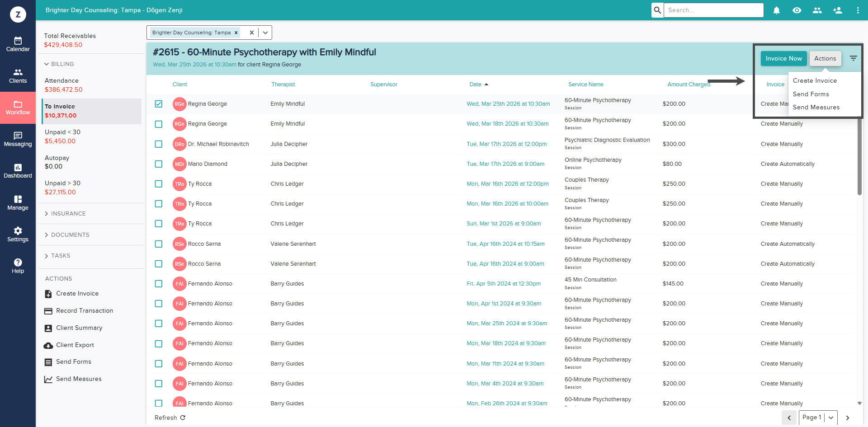This screenshot has height=427, width=868.
Task: Tick Fernando Alonso Apr 5th row checkbox
Action: click(159, 284)
